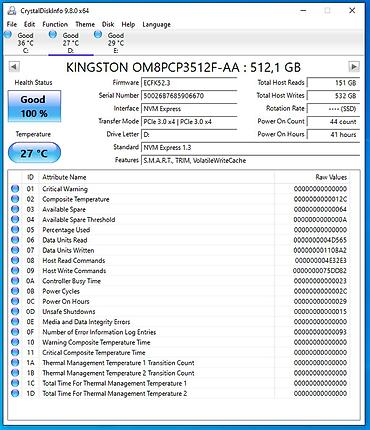Viewport: 370px width, 430px height.
Task: Open the File menu
Action: [x=12, y=24]
